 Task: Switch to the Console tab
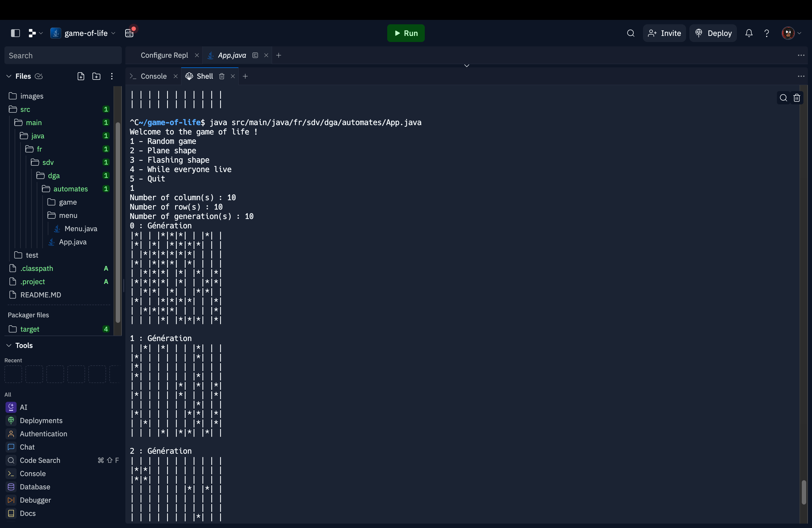[154, 76]
